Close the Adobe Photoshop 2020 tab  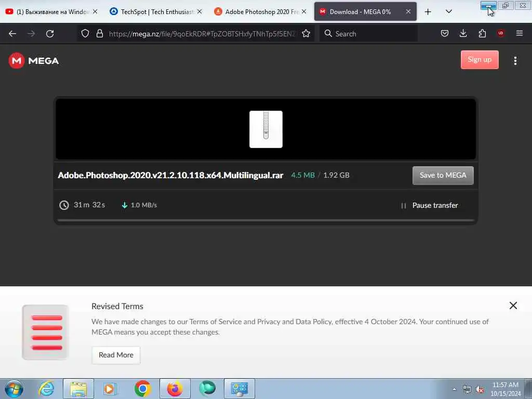coord(304,11)
